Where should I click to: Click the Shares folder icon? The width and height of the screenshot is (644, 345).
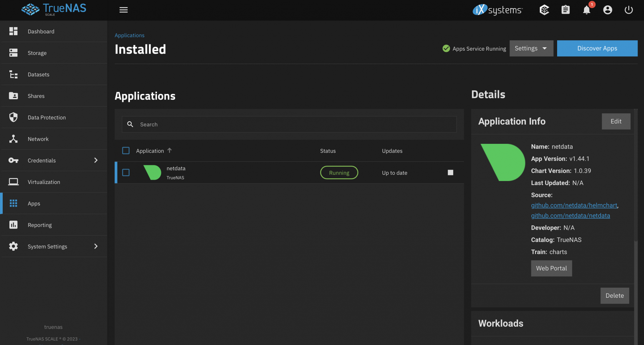pyautogui.click(x=13, y=96)
